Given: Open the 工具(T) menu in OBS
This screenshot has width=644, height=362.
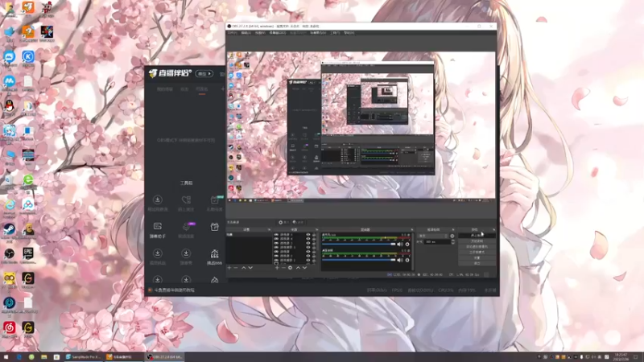Looking at the screenshot, I should (x=335, y=33).
